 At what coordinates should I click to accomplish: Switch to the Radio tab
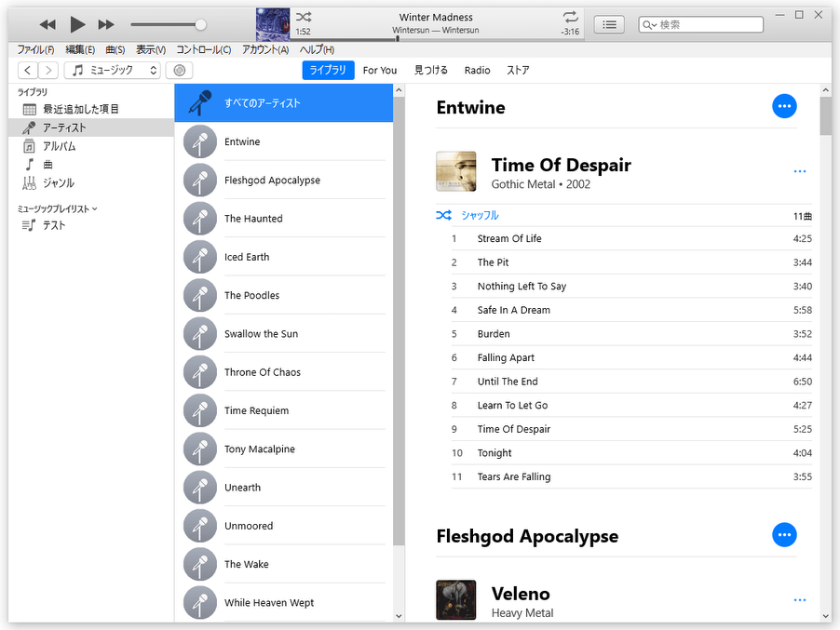[x=478, y=70]
